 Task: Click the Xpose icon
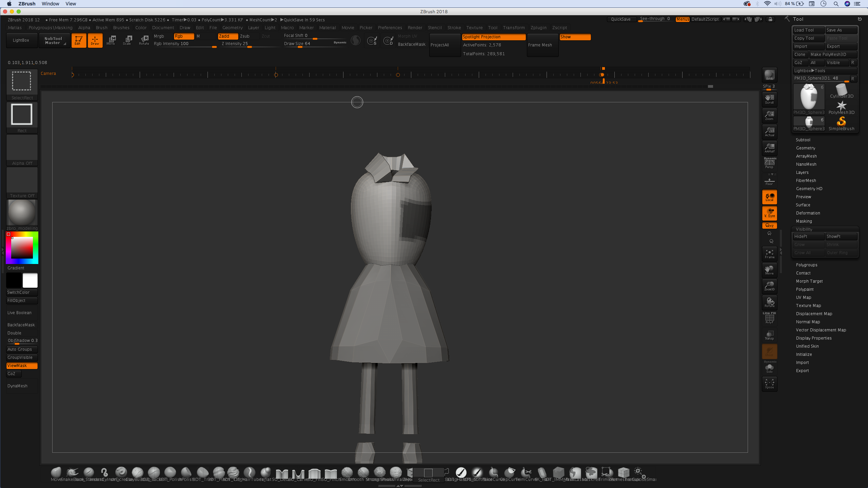769,384
